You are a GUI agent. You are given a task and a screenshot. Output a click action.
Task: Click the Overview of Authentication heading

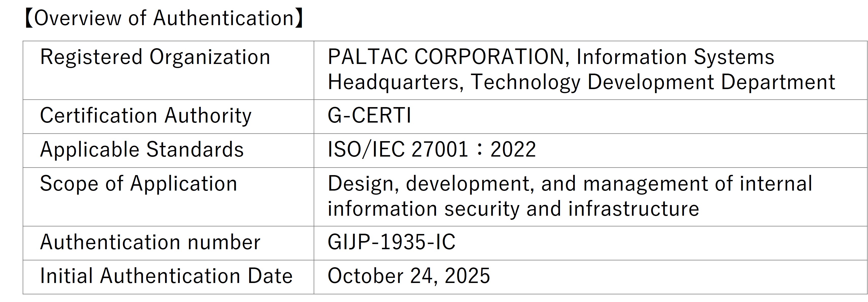[164, 18]
